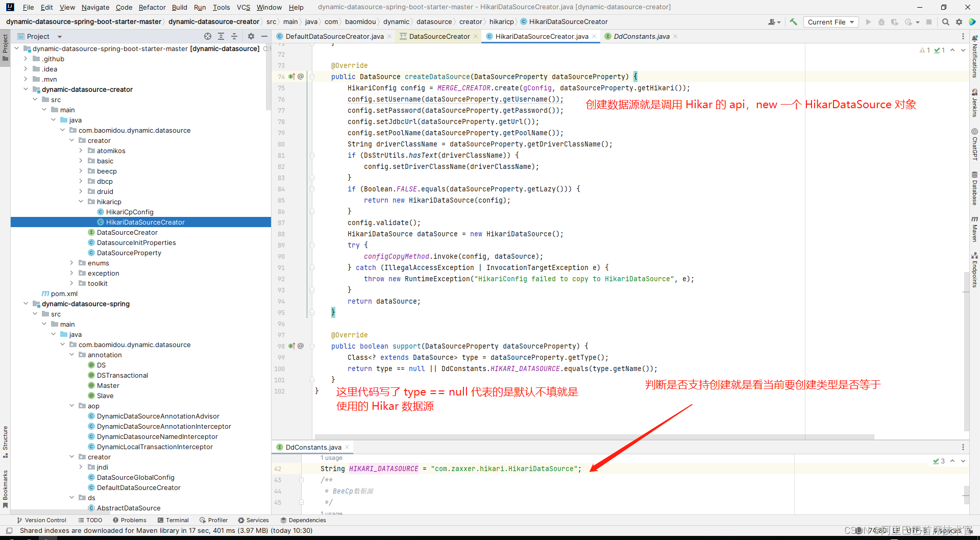Start debugging with the bug icon
The width and height of the screenshot is (980, 540).
[x=883, y=22]
